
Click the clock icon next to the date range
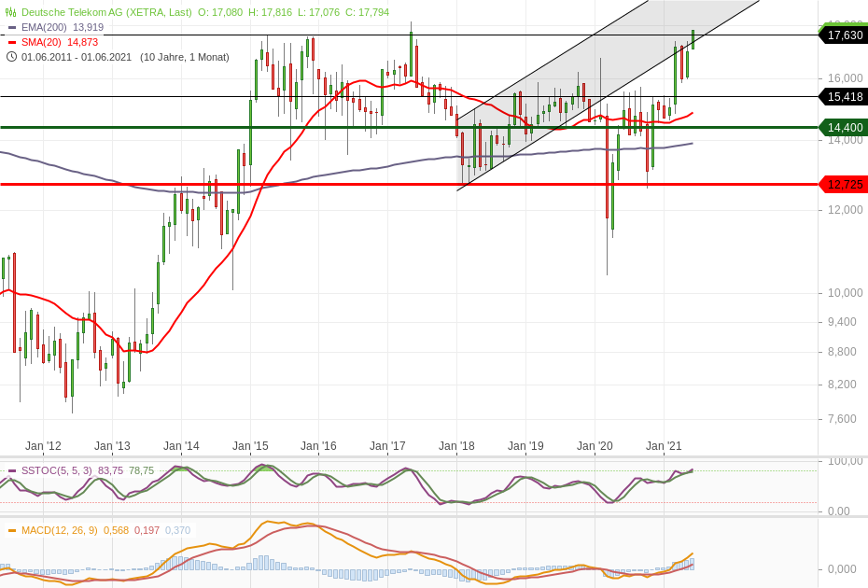pos(11,57)
